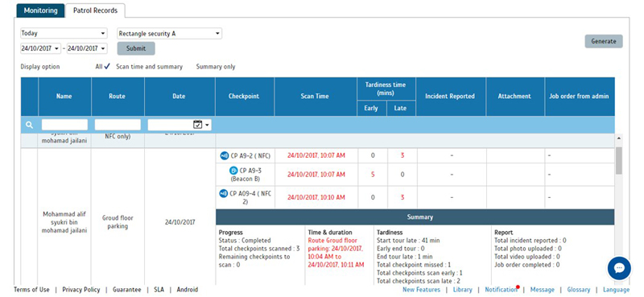Select Scan time and summary display option
The image size is (644, 297).
(149, 67)
